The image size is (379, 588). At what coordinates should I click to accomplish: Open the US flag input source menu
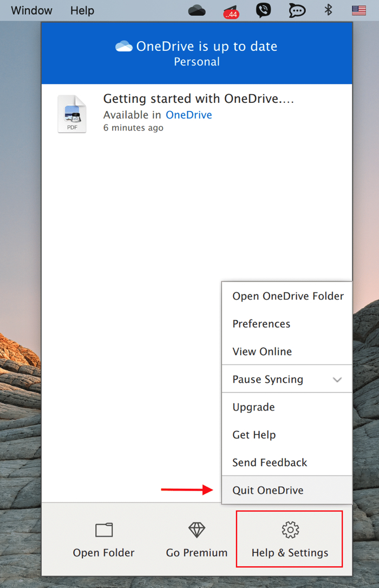[358, 10]
